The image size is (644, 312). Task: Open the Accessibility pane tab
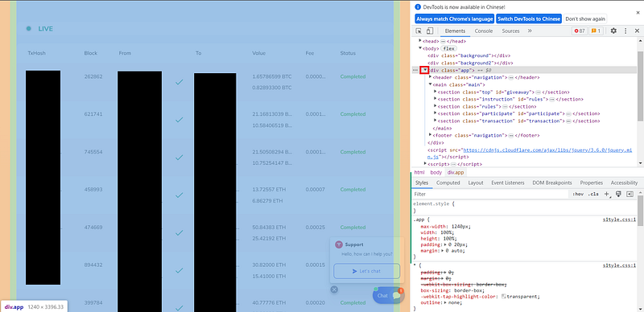click(x=624, y=183)
